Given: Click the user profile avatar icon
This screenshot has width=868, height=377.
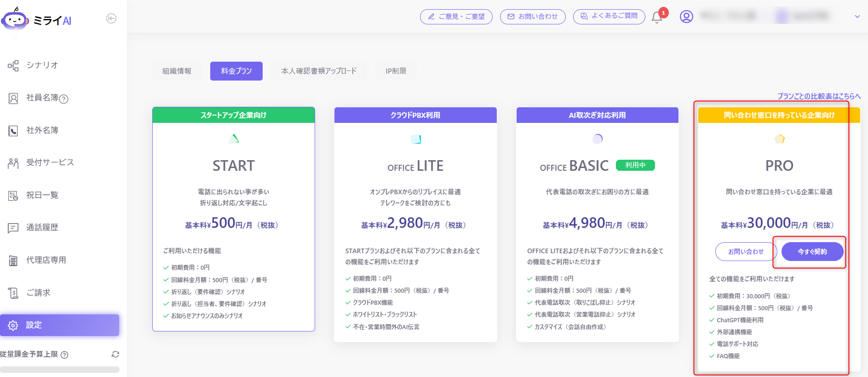Looking at the screenshot, I should pyautogui.click(x=686, y=17).
